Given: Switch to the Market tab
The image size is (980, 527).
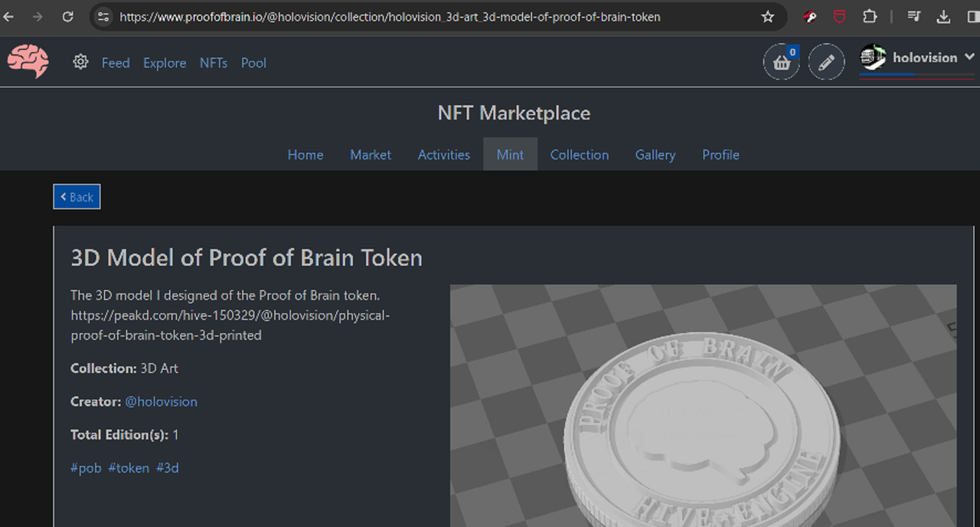Looking at the screenshot, I should 371,155.
